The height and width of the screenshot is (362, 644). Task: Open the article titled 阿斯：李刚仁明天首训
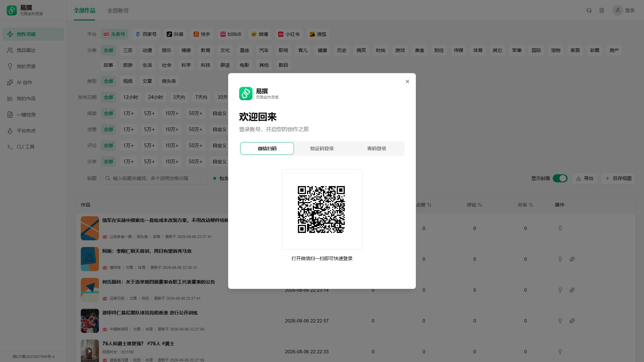pos(147,251)
